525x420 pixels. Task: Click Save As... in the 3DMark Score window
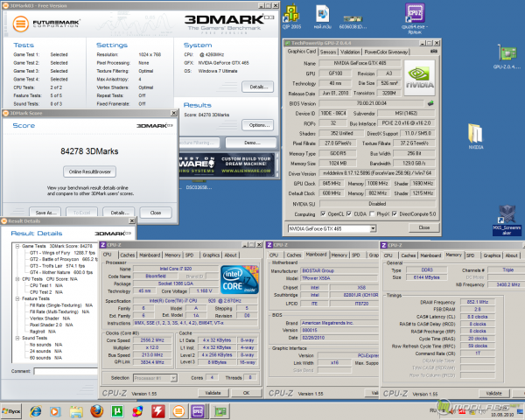click(x=45, y=213)
